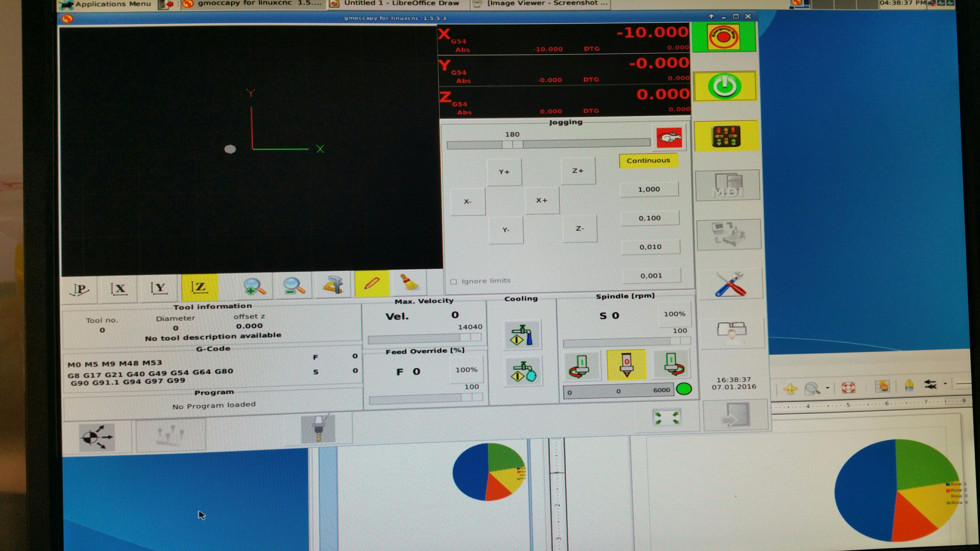Select Continuous jog mode
The image size is (980, 551).
(648, 160)
